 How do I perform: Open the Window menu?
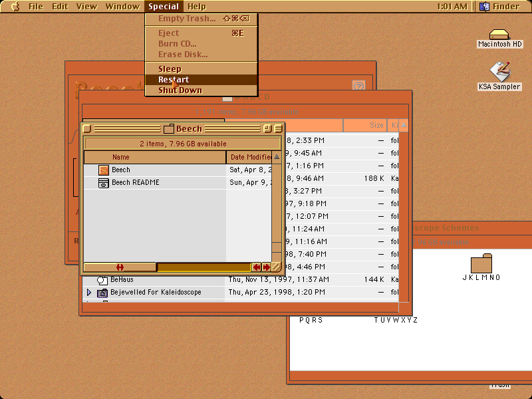[122, 7]
